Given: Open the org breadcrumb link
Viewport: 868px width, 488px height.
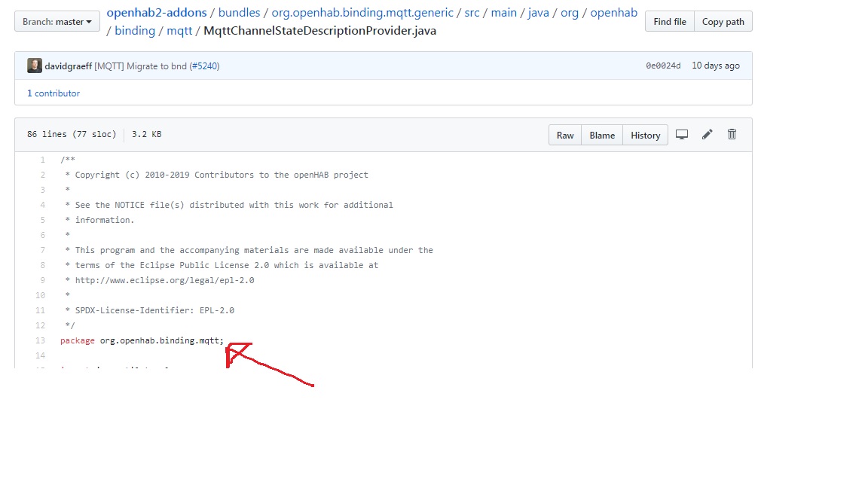Looking at the screenshot, I should [570, 12].
